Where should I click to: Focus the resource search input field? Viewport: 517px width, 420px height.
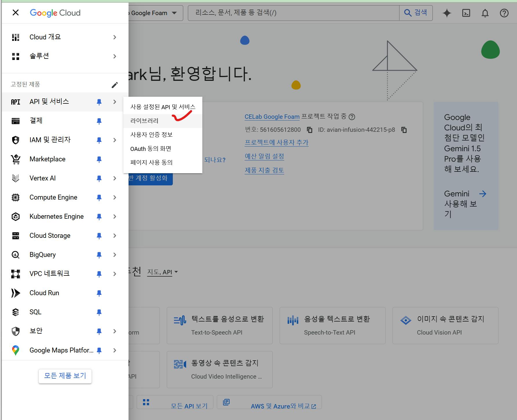294,13
